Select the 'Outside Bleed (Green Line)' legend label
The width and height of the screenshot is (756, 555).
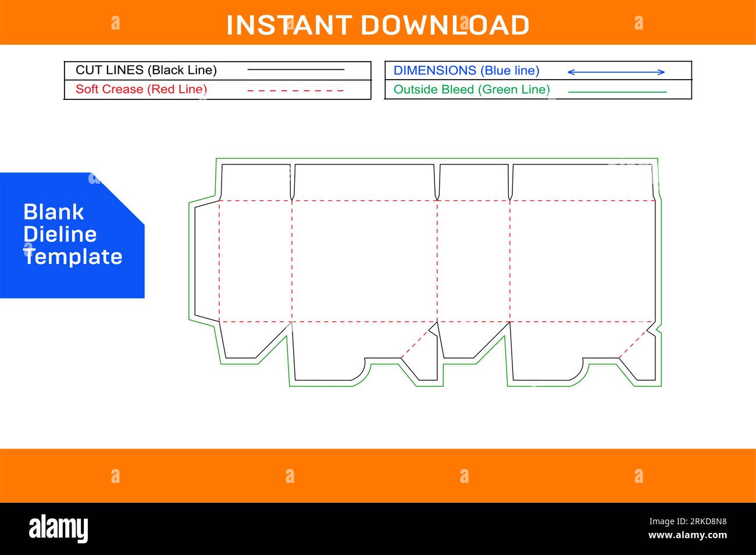coord(472,89)
